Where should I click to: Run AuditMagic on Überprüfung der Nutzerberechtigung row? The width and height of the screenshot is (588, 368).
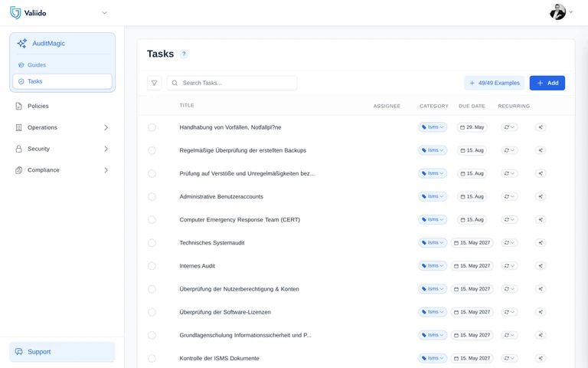click(541, 289)
